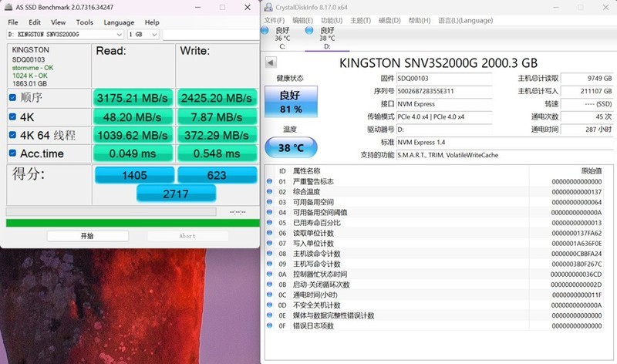Open the Language menu in AS SSD Benchmark
The height and width of the screenshot is (364, 617).
click(x=119, y=22)
